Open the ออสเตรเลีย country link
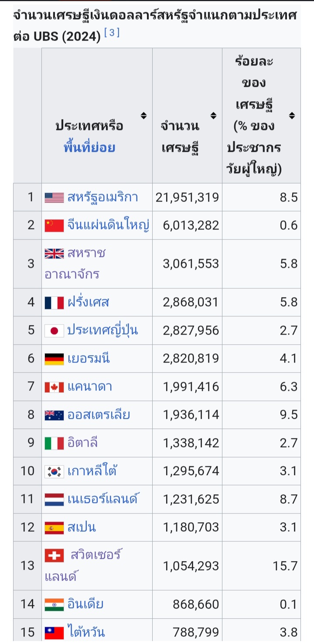The width and height of the screenshot is (314, 644). 99,414
